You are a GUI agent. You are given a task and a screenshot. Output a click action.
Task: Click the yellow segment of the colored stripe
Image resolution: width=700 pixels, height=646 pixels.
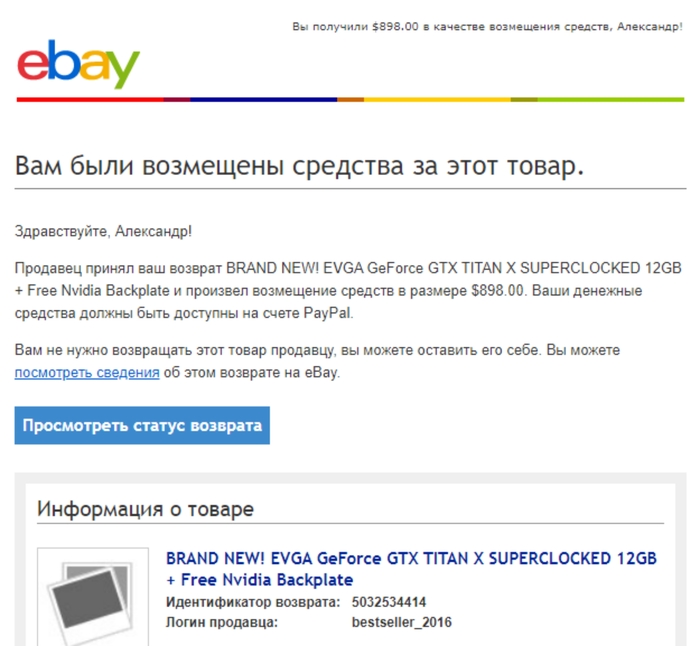[x=437, y=100]
